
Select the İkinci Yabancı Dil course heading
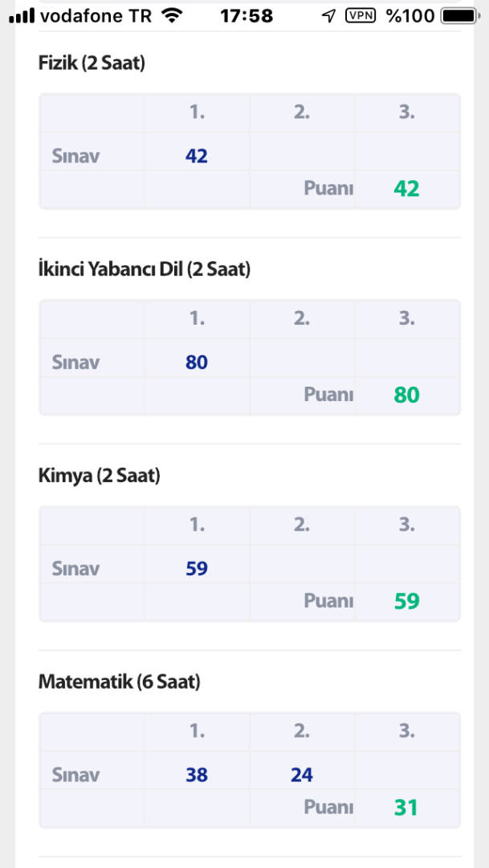point(145,270)
